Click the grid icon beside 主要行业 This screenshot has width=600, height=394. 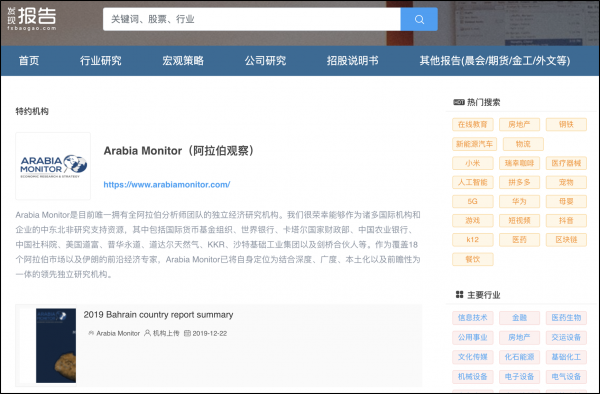tap(460, 295)
